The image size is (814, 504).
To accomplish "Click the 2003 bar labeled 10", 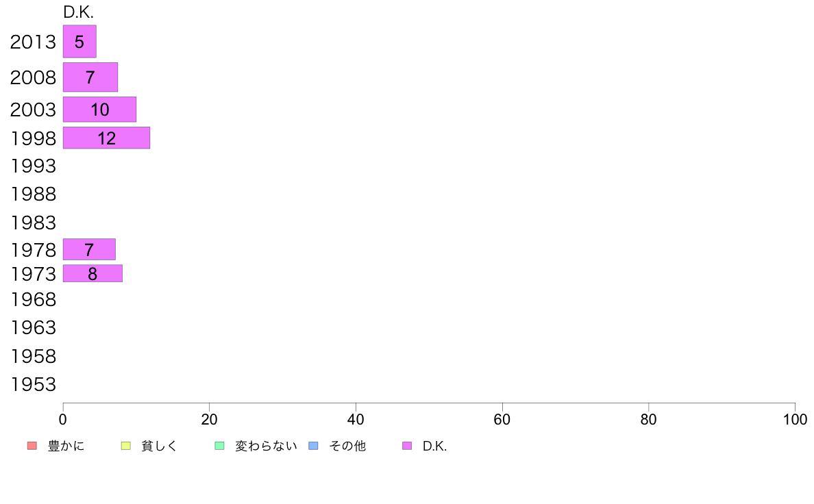I will click(x=99, y=110).
